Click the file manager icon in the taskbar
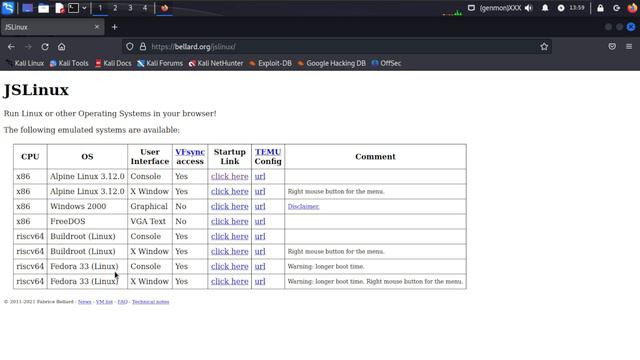 (43, 8)
